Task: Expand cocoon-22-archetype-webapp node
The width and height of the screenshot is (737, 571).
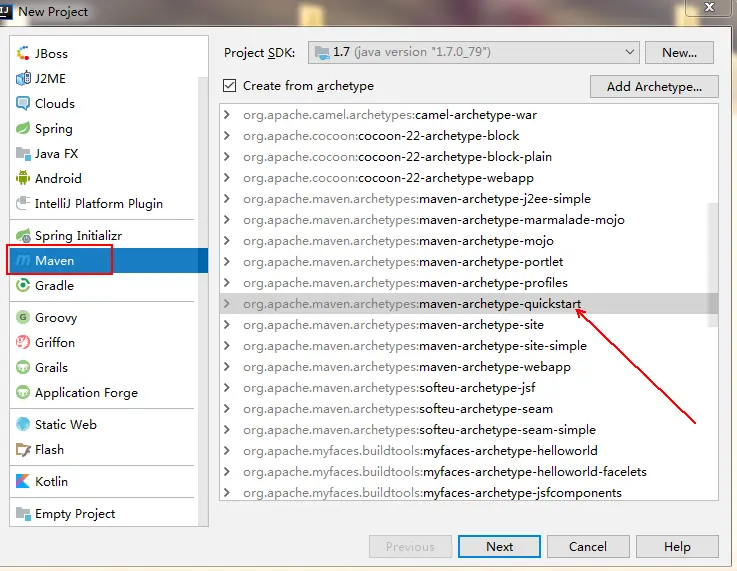Action: point(227,178)
